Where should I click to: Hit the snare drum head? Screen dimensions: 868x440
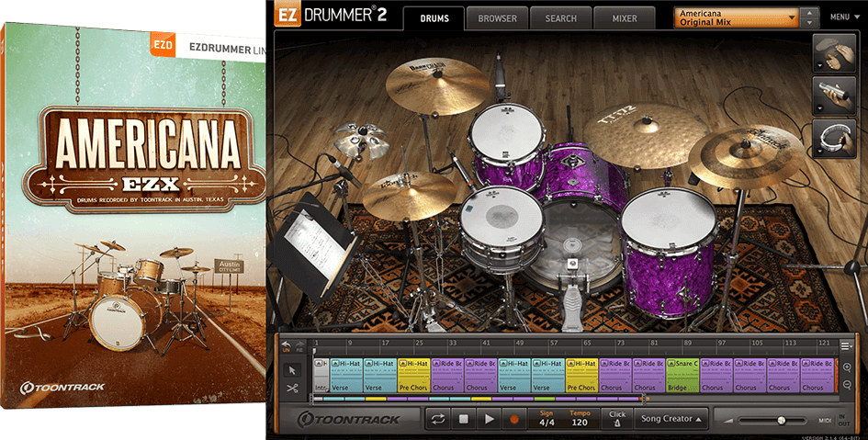[x=502, y=215]
